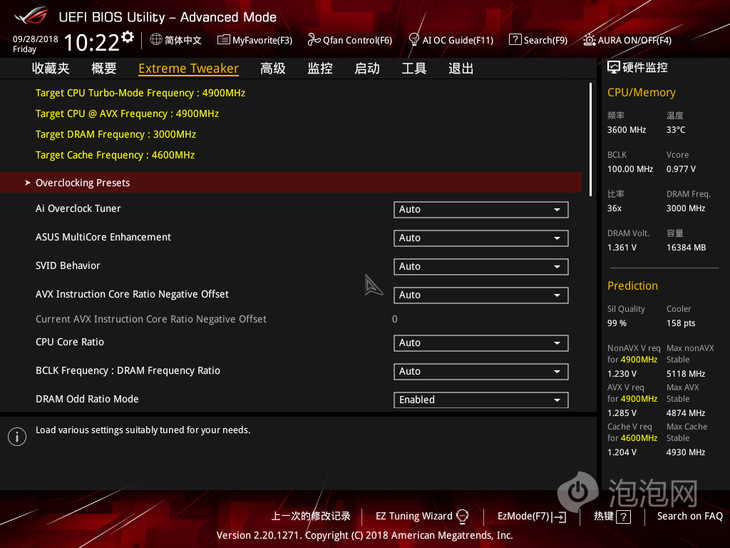Image resolution: width=730 pixels, height=548 pixels.
Task: Click Prediction heading in monitor panel
Action: click(x=632, y=286)
